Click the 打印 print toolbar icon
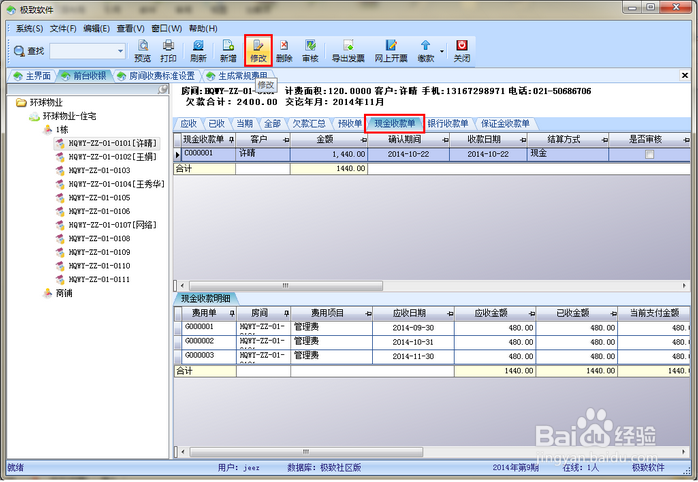 tap(168, 51)
